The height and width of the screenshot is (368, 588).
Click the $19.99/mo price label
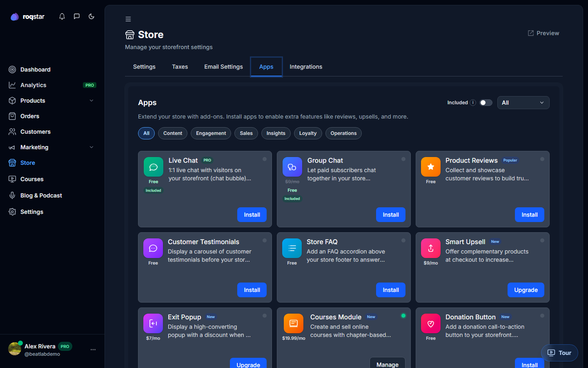click(294, 338)
